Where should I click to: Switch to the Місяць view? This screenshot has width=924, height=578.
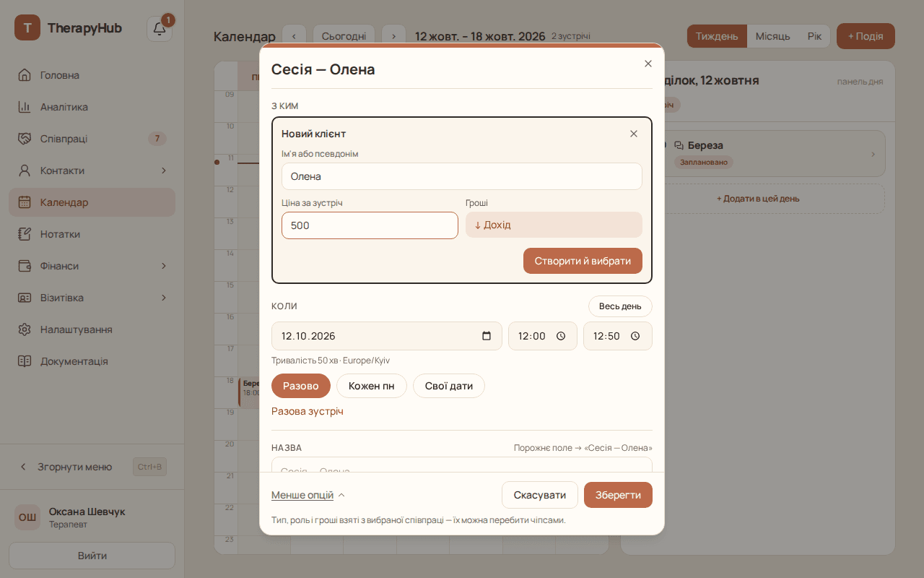772,36
